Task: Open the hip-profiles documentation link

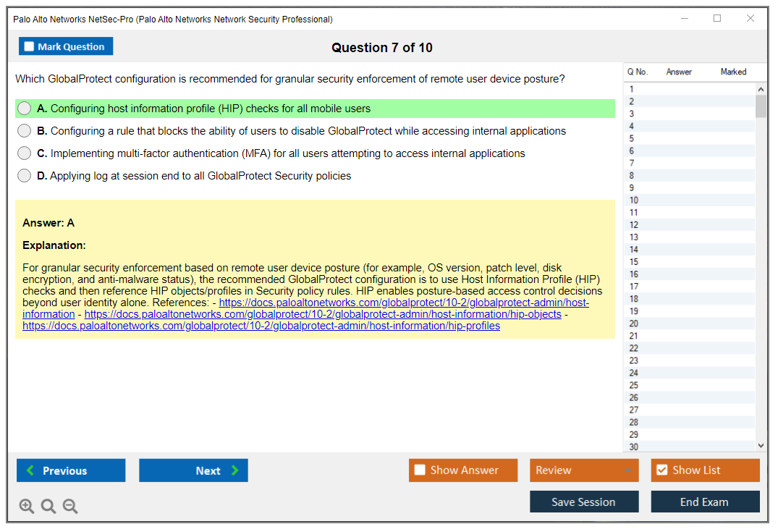Action: [x=261, y=326]
